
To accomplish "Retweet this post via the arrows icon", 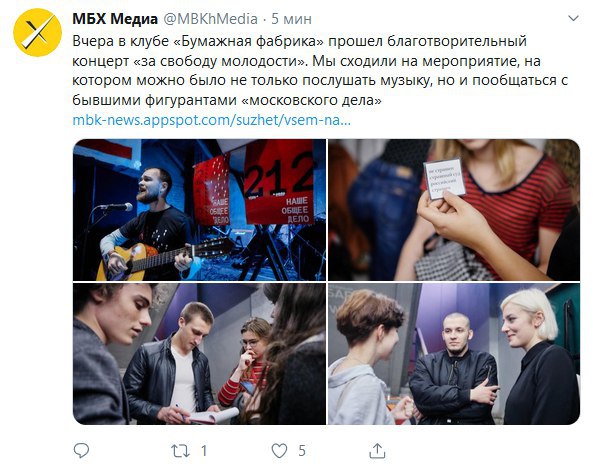I will (180, 451).
